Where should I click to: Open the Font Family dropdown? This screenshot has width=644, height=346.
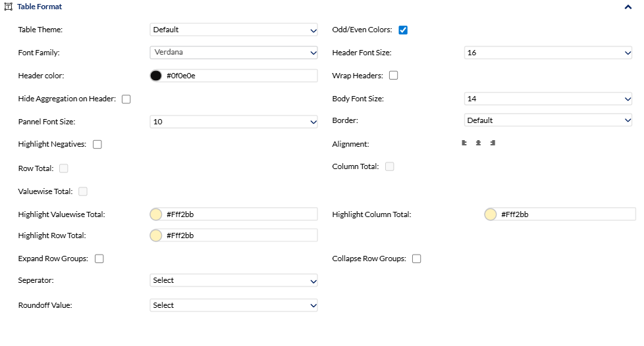tap(234, 53)
